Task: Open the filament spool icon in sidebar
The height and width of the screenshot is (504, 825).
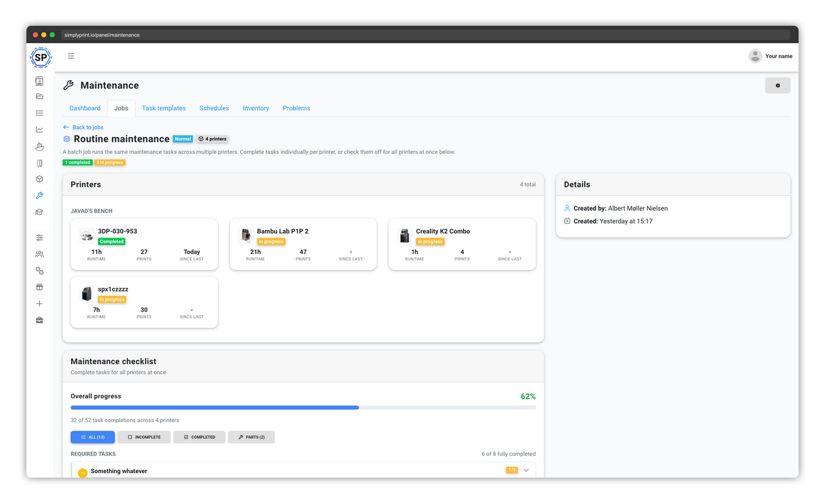Action: coord(39,163)
